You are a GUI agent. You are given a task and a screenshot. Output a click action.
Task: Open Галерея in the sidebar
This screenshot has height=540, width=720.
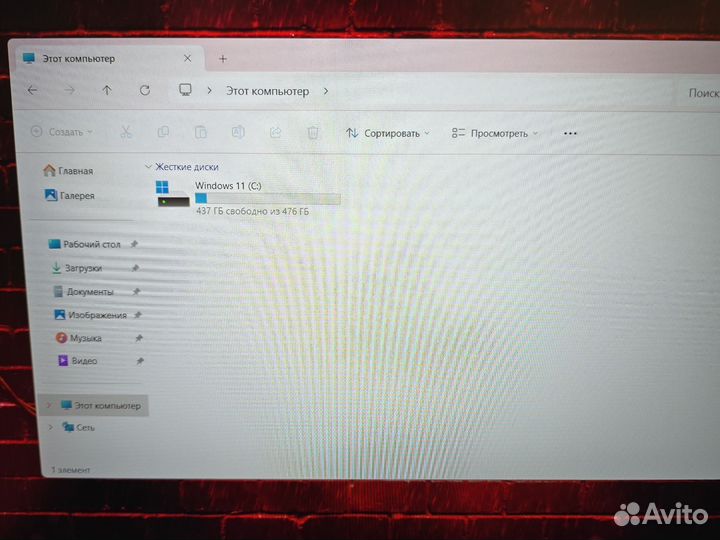click(x=69, y=195)
